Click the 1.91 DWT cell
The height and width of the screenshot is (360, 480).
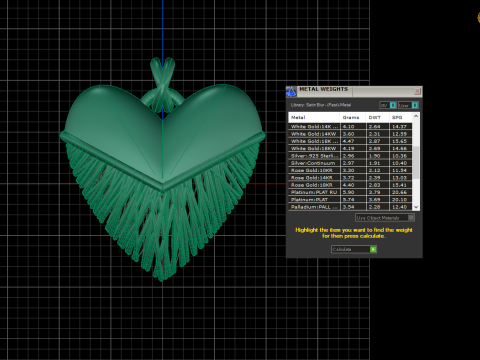[378, 163]
